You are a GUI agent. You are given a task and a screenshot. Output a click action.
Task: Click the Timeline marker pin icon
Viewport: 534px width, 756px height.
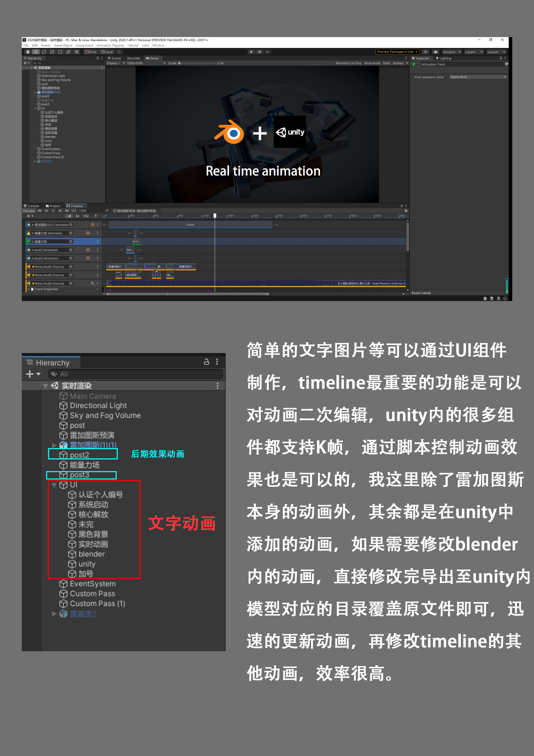click(x=96, y=216)
